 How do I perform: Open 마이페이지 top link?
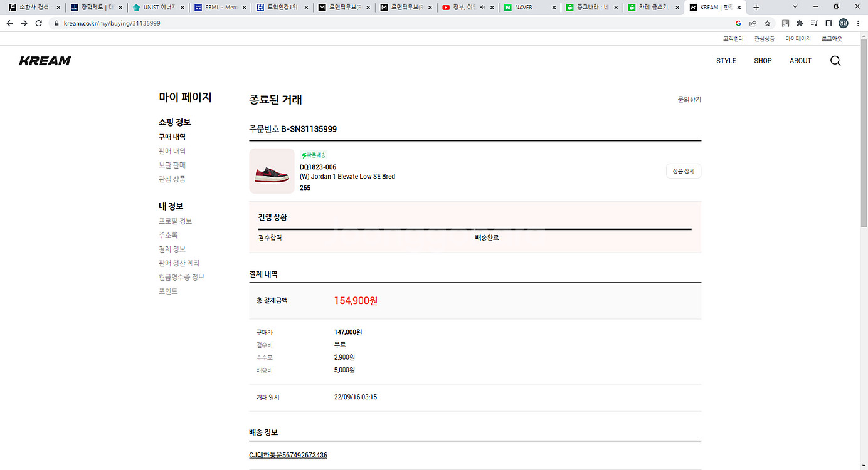798,39
